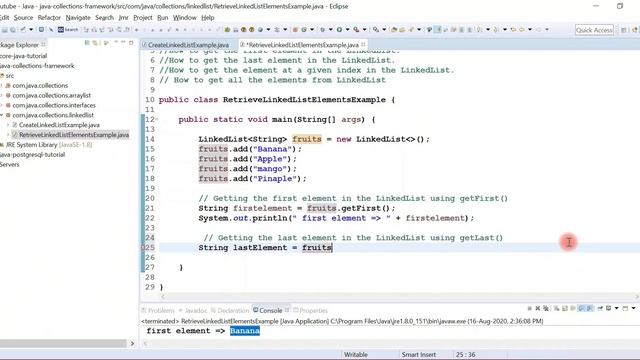Image resolution: width=640 pixels, height=360 pixels.
Task: Click Remove All Terminated Launches icon
Action: pos(546,308)
